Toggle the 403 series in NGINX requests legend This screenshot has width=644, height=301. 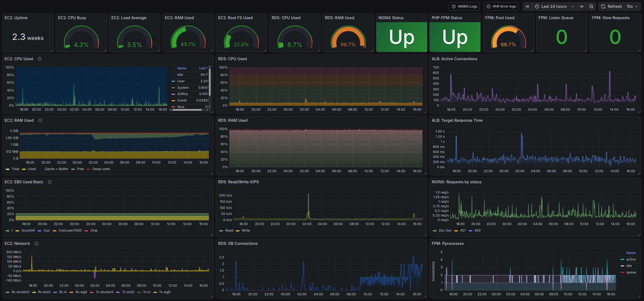click(477, 231)
